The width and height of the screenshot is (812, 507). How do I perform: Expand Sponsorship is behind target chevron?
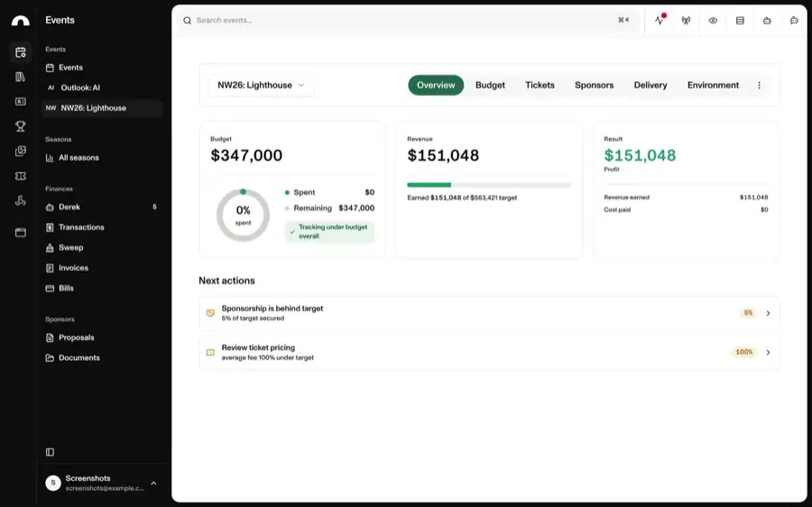pyautogui.click(x=768, y=313)
